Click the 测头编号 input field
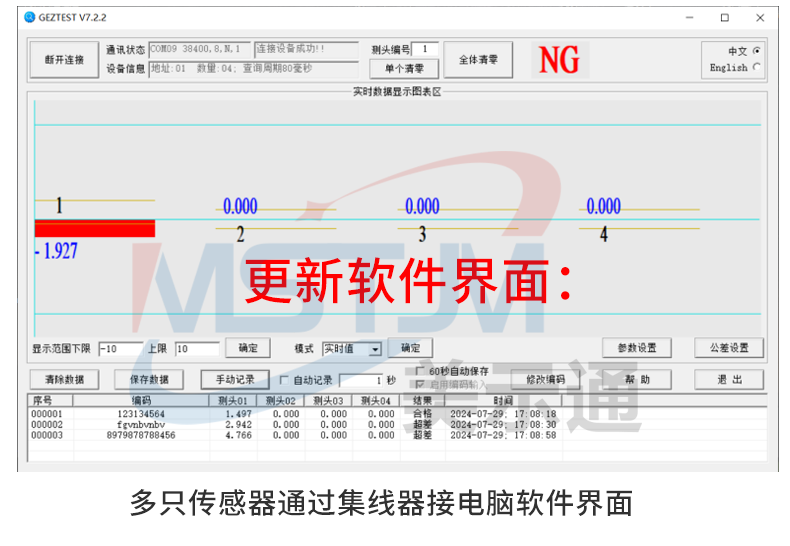790x546 pixels. (424, 49)
